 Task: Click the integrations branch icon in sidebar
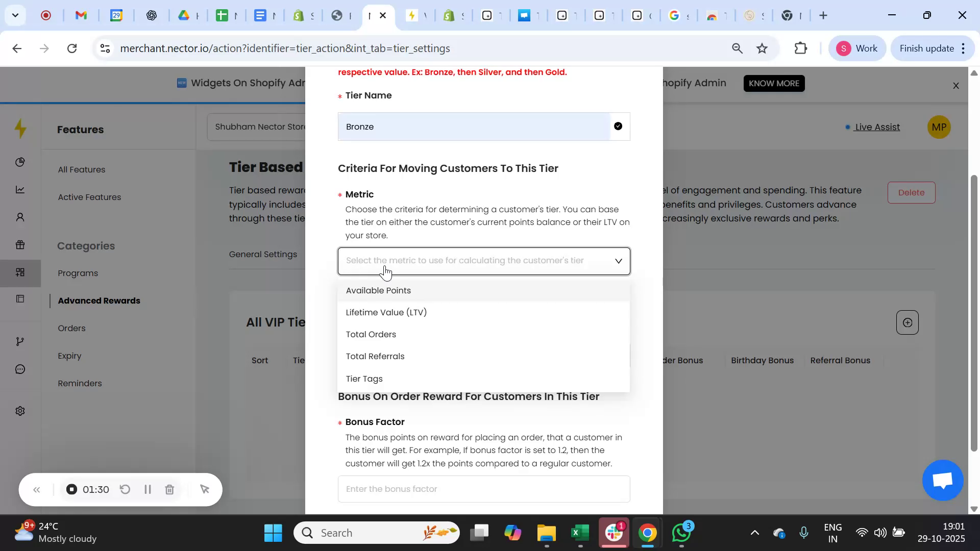coord(20,341)
